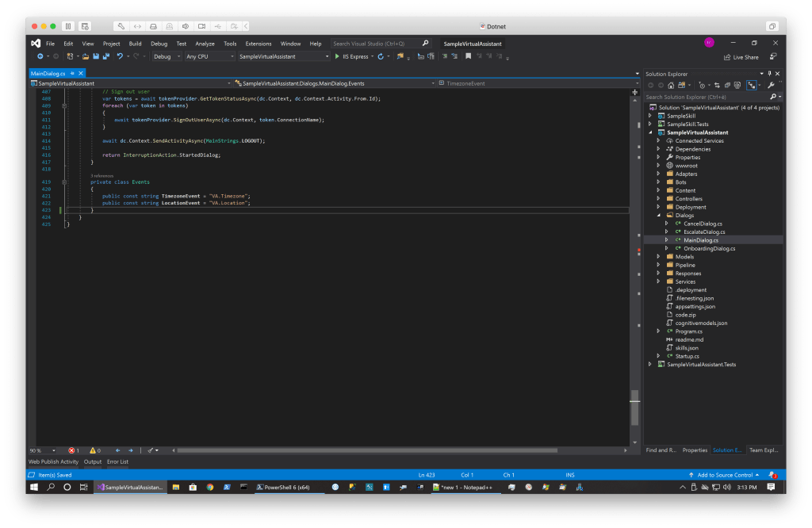
Task: Click the error count icon in editor footer
Action: (x=73, y=450)
